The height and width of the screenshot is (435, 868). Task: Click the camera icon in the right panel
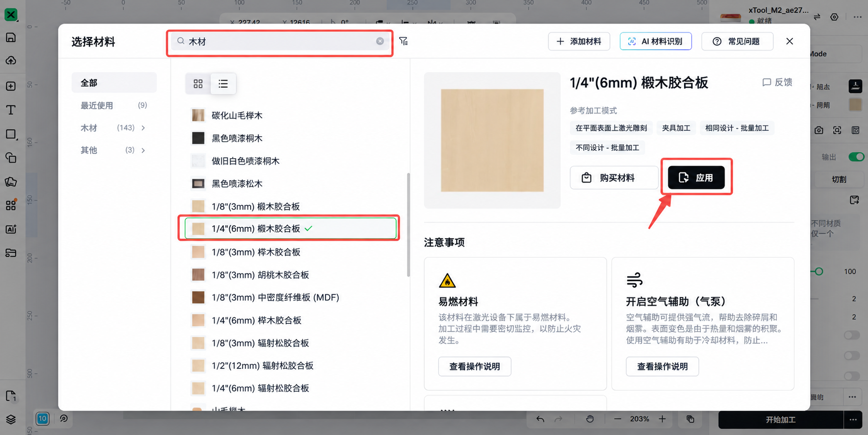click(x=819, y=130)
